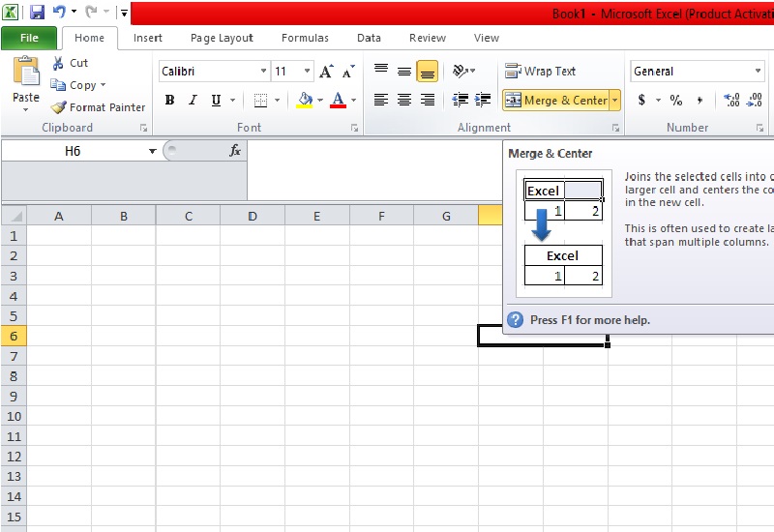
Task: Select the Format Painter brush
Action: pyautogui.click(x=59, y=107)
